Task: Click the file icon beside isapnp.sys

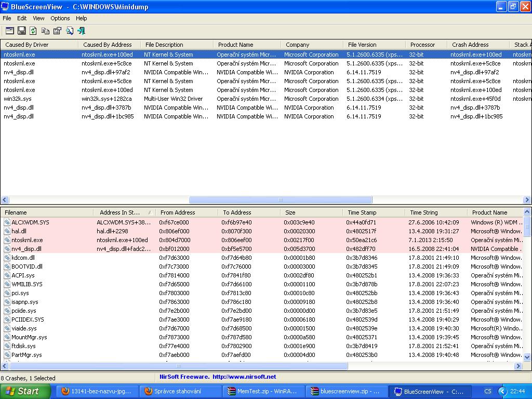Action: tap(7, 302)
